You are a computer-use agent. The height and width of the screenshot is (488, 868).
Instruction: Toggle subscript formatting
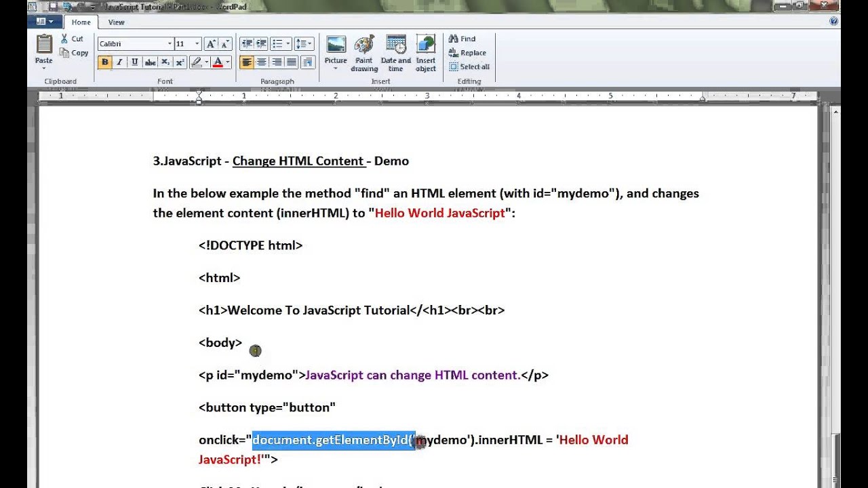pyautogui.click(x=165, y=62)
